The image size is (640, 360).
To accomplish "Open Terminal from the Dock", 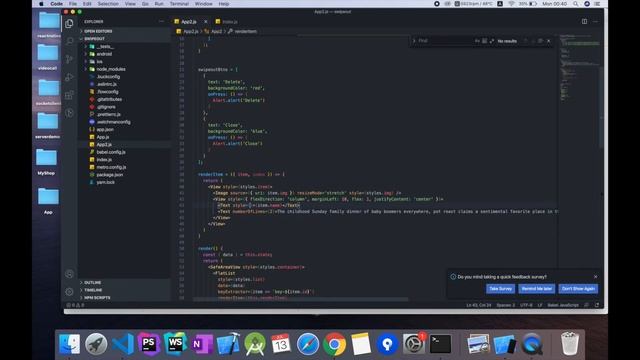I will 440,344.
